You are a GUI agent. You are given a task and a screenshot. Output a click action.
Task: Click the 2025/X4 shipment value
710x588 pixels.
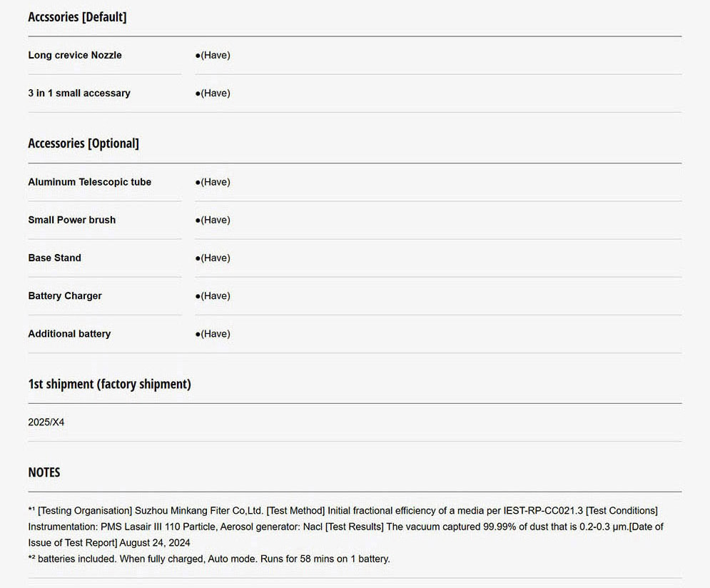[46, 422]
